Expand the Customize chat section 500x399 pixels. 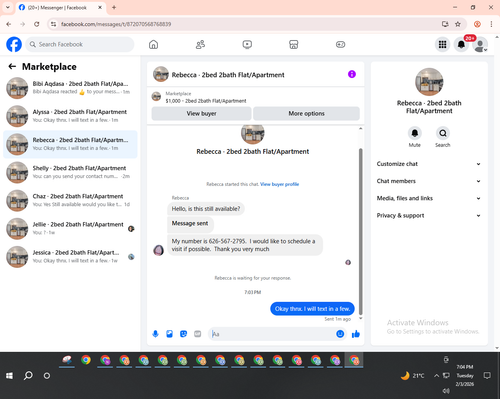click(x=429, y=164)
